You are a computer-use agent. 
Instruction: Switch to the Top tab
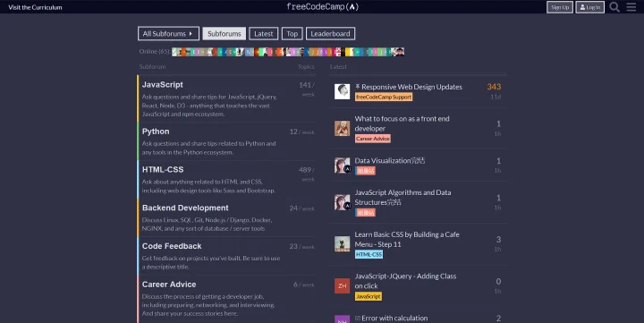coord(292,34)
